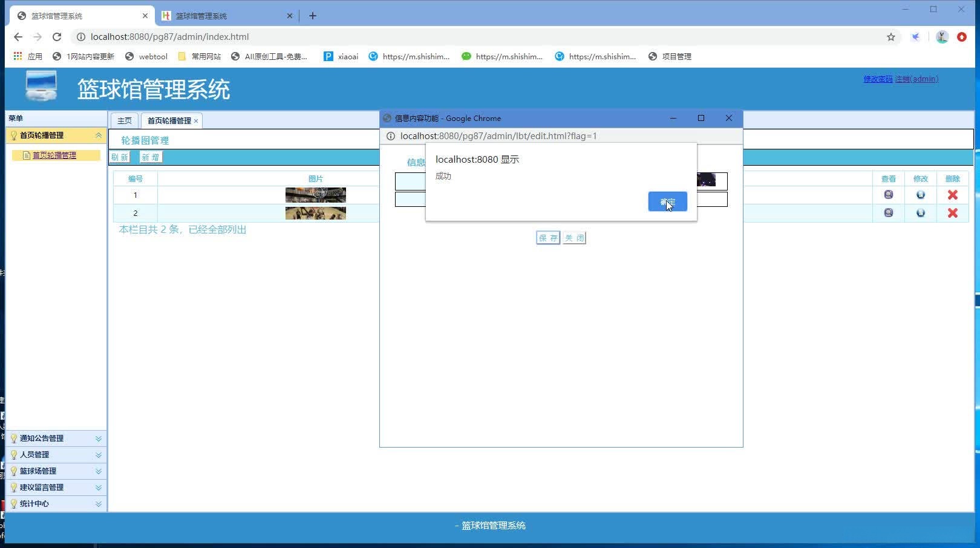
Task: Delete carousel row 1 with red X
Action: point(952,195)
